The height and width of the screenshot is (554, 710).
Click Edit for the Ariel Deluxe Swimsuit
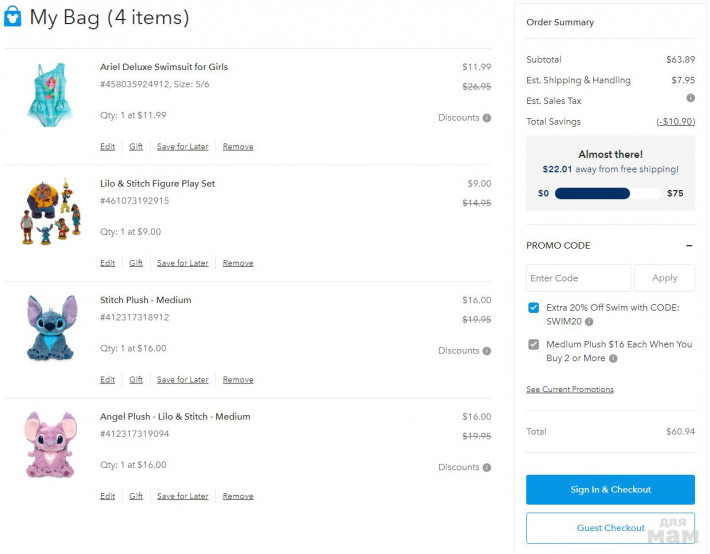click(x=107, y=147)
